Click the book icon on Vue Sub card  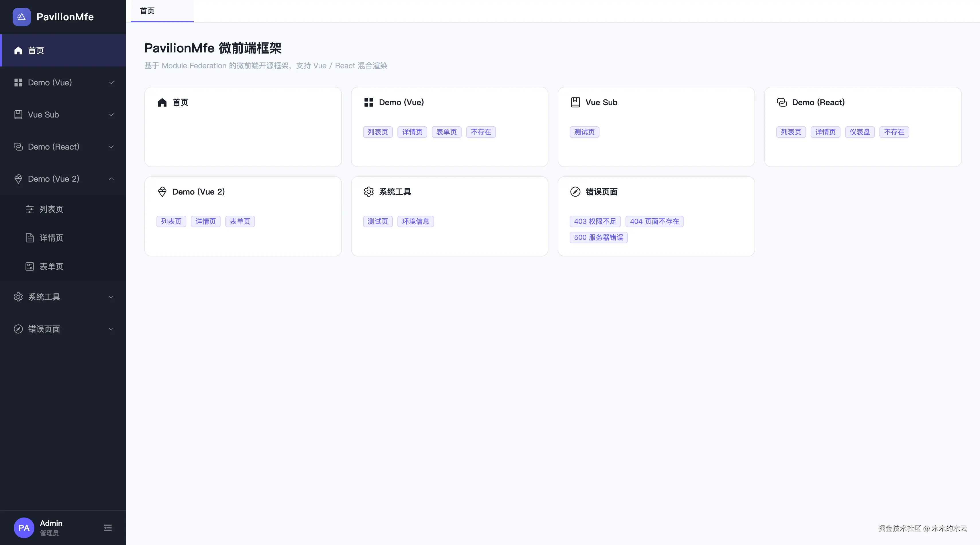(x=575, y=102)
